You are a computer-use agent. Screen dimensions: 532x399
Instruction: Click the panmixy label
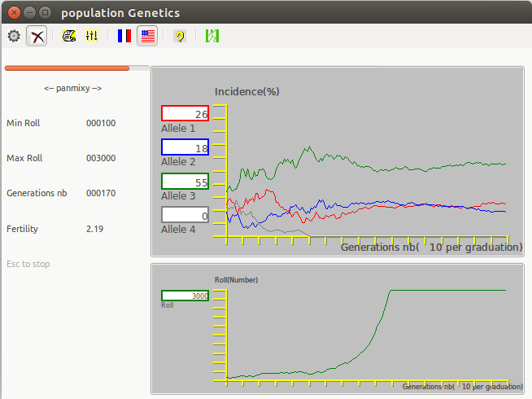pos(72,88)
